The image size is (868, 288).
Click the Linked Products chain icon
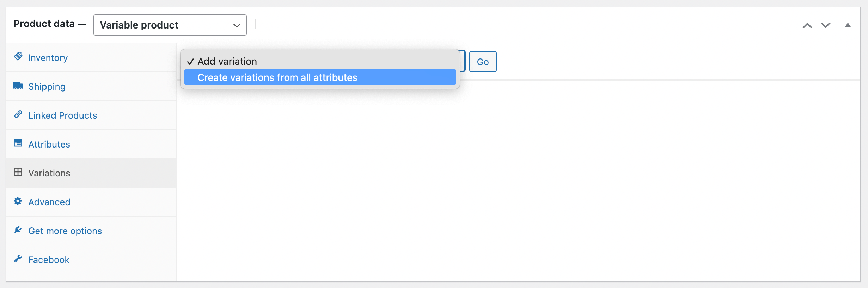(18, 114)
